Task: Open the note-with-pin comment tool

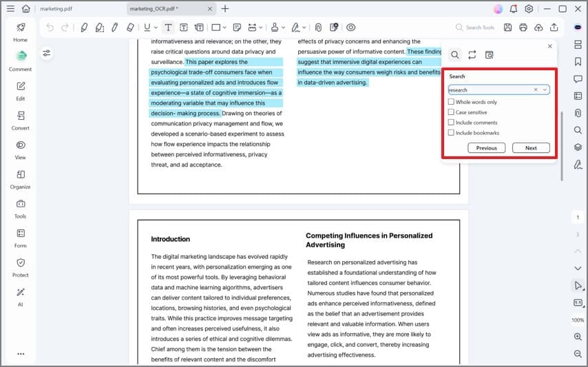Action: click(x=333, y=28)
